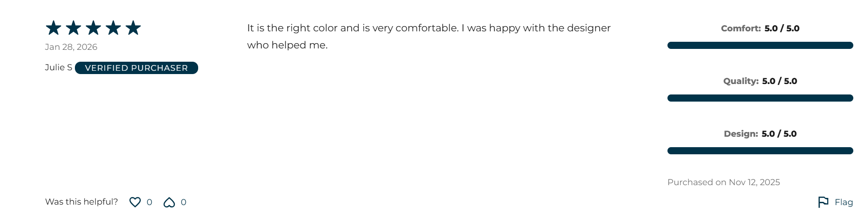Click the "Was this helpful?" label
The width and height of the screenshot is (868, 216).
click(x=82, y=202)
